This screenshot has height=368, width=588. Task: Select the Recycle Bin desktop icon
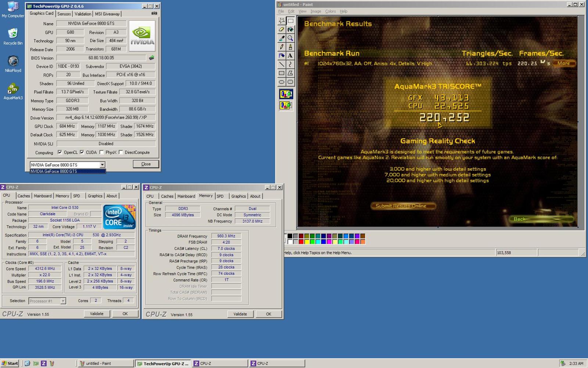pyautogui.click(x=13, y=36)
